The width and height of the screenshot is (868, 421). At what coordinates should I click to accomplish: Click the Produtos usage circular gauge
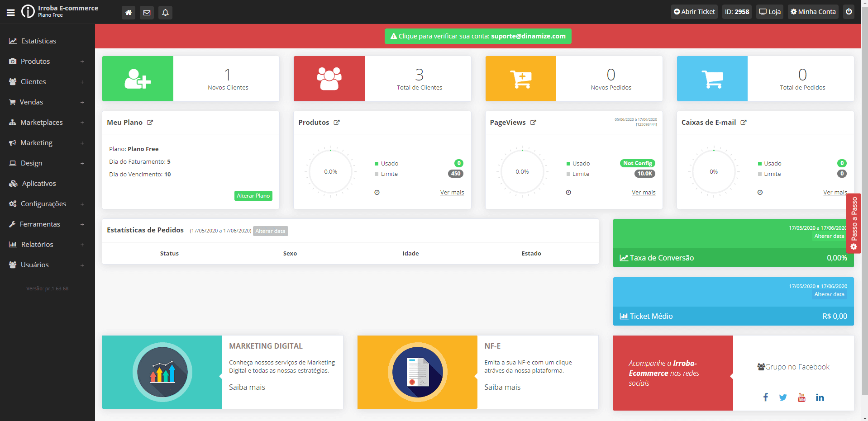[330, 172]
